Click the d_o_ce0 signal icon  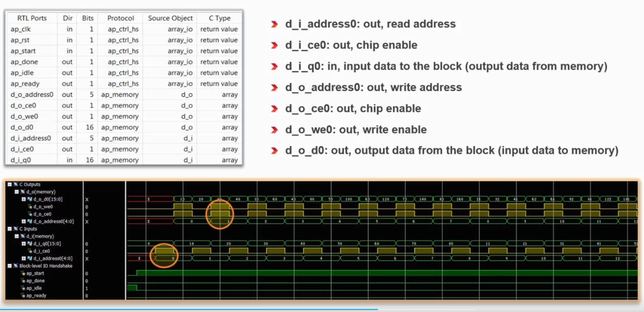tap(30, 214)
